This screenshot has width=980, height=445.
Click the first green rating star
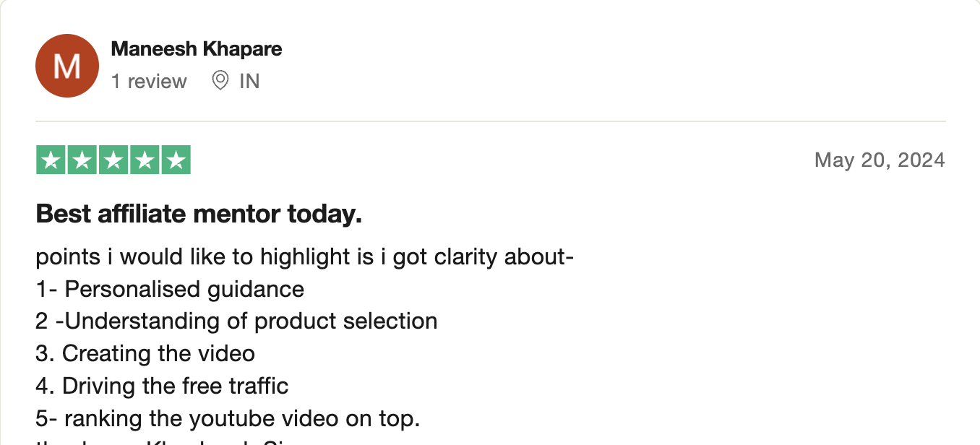tap(51, 160)
